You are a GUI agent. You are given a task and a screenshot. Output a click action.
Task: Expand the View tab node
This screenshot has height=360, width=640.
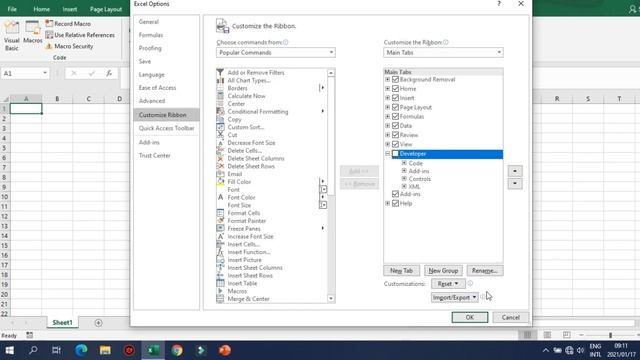pyautogui.click(x=387, y=144)
